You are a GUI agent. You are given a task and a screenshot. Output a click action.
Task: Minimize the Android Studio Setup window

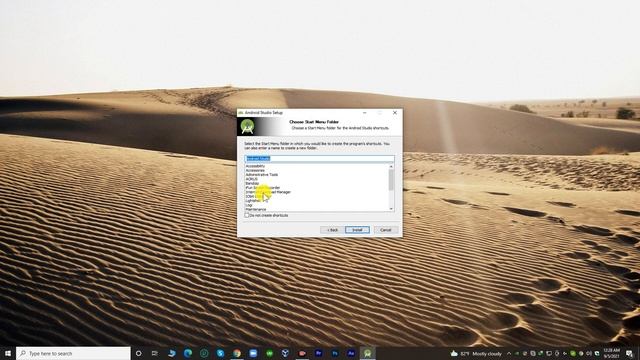point(364,113)
